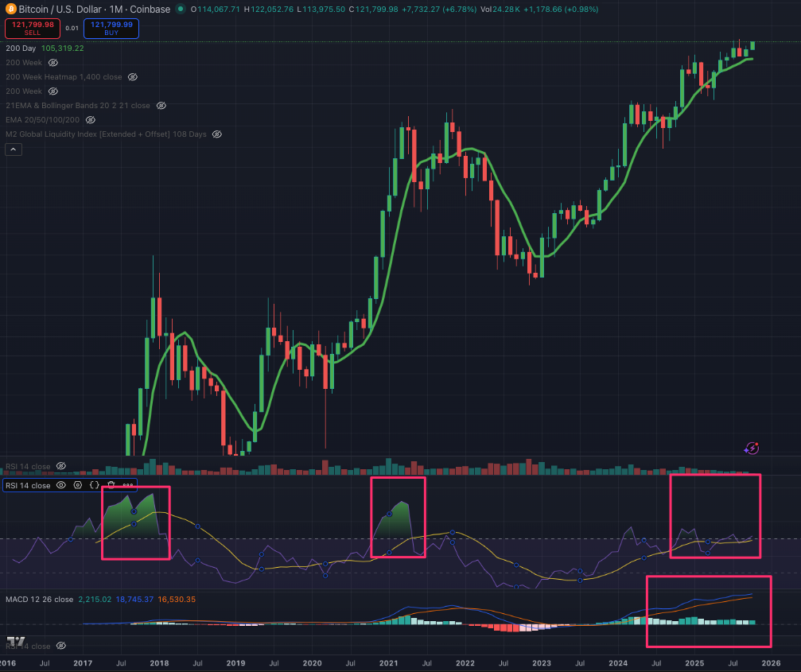Click the 2021 label on the time axis
801x672 pixels.
pyautogui.click(x=389, y=662)
